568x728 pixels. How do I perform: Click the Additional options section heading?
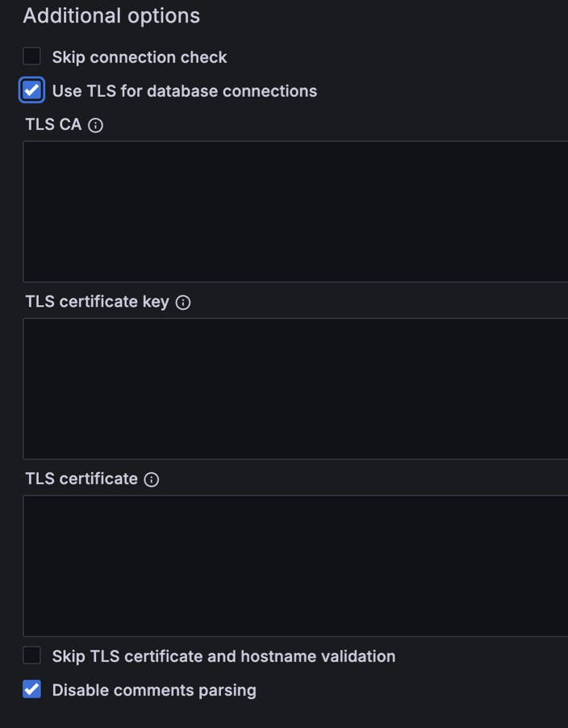pyautogui.click(x=111, y=16)
